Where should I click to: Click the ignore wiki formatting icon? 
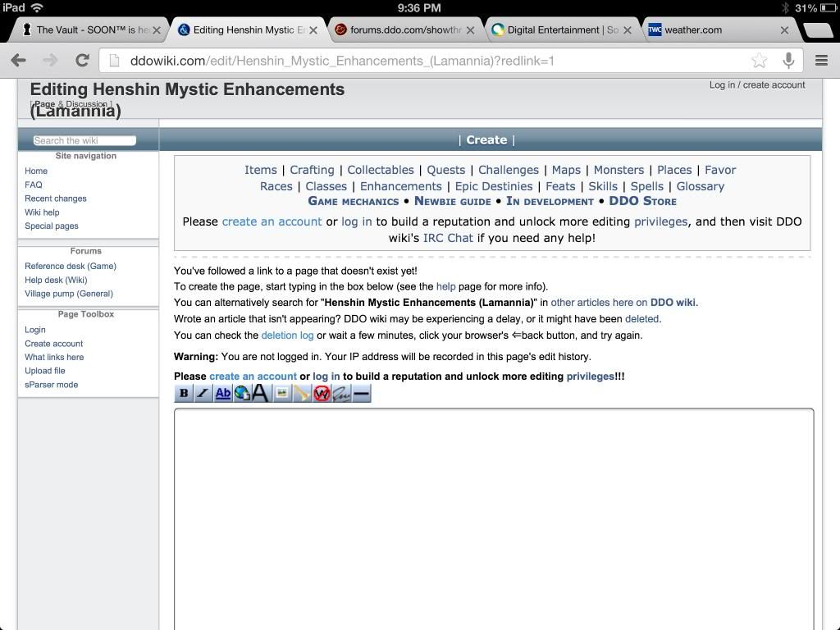point(322,394)
